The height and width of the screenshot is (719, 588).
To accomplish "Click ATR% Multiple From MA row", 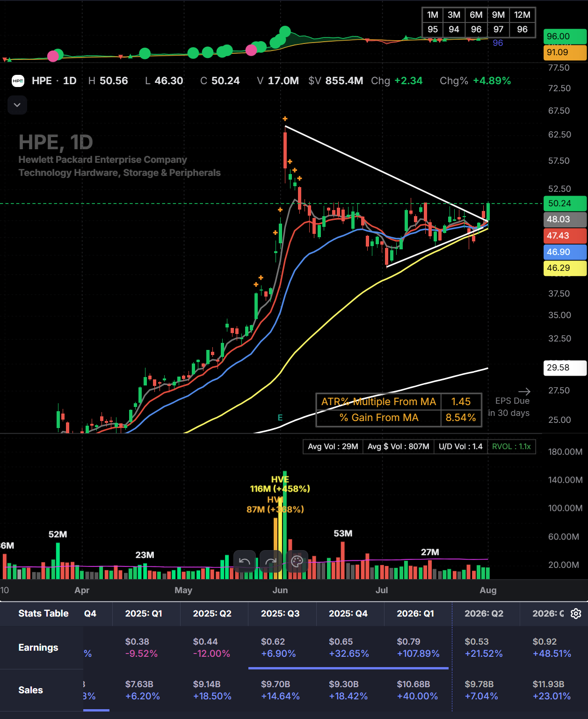I will (399, 402).
